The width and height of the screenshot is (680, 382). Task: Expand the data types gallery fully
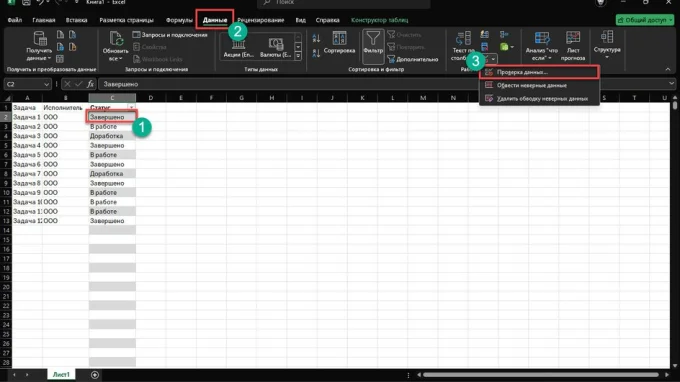[298, 56]
